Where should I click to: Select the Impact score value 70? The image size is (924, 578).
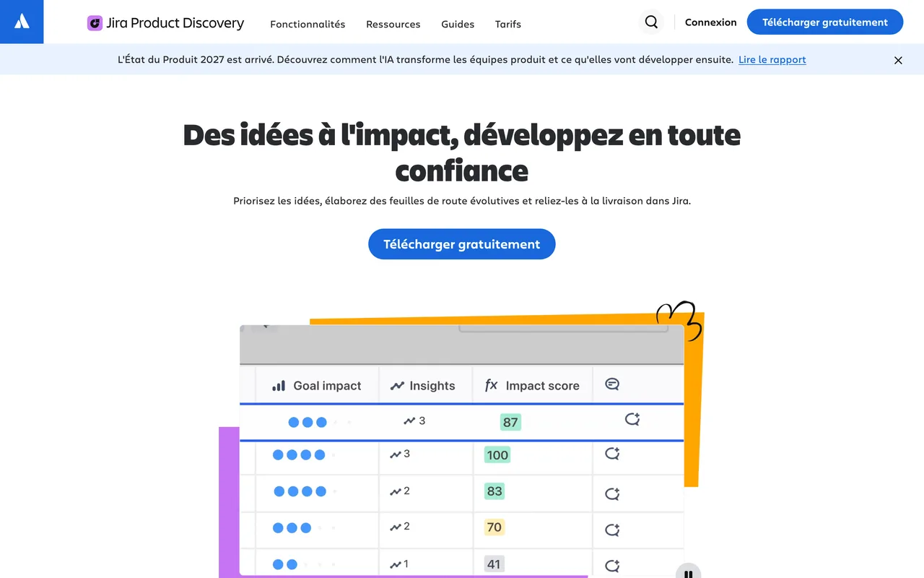[494, 527]
